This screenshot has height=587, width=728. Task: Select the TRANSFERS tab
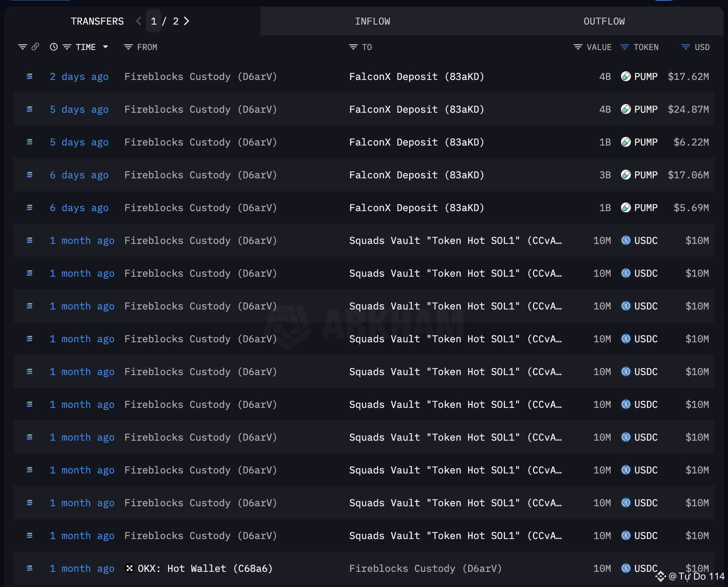97,21
